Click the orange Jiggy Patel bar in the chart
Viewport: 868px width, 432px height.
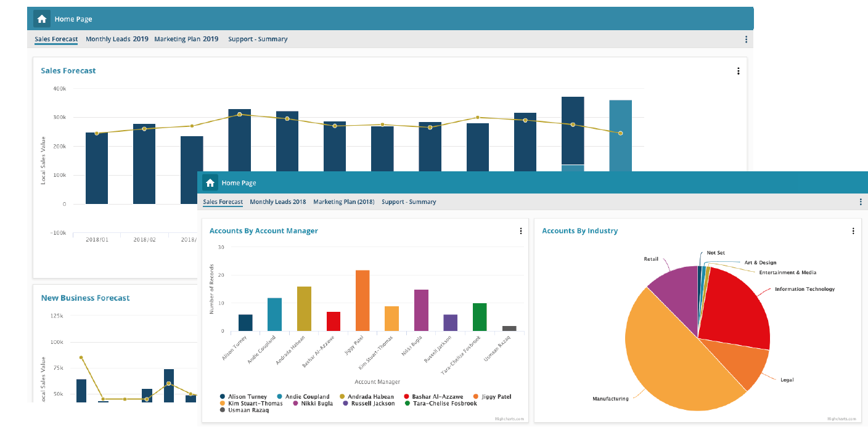(x=362, y=301)
